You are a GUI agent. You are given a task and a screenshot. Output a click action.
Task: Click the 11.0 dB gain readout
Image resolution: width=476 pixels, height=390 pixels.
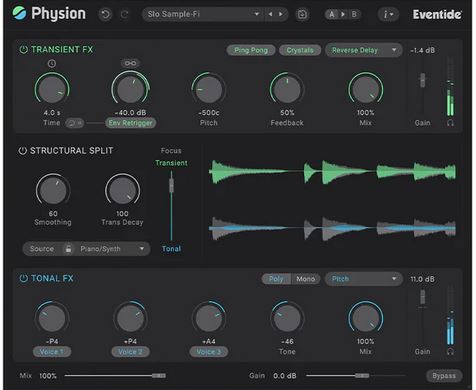click(x=422, y=279)
